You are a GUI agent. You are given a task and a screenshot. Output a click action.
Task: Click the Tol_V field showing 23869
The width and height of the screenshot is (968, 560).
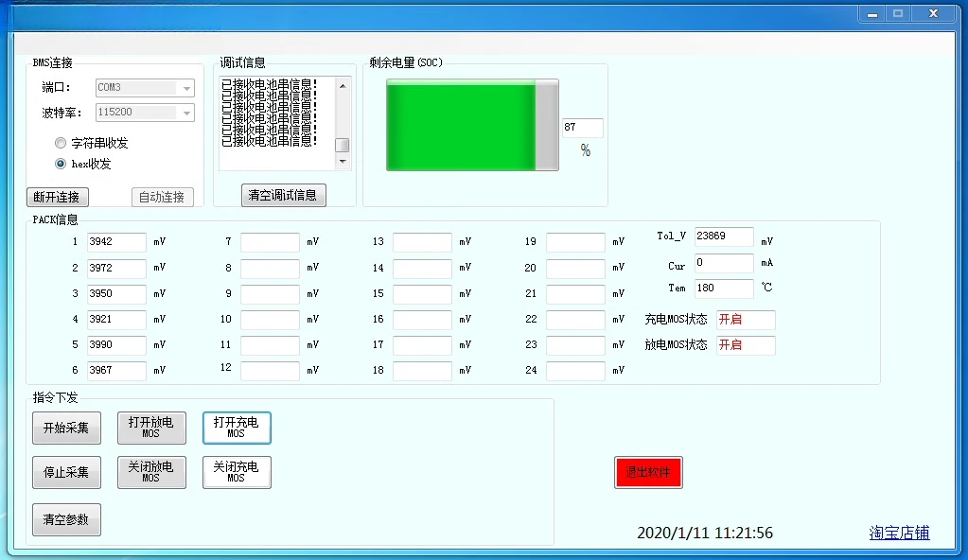coord(724,236)
